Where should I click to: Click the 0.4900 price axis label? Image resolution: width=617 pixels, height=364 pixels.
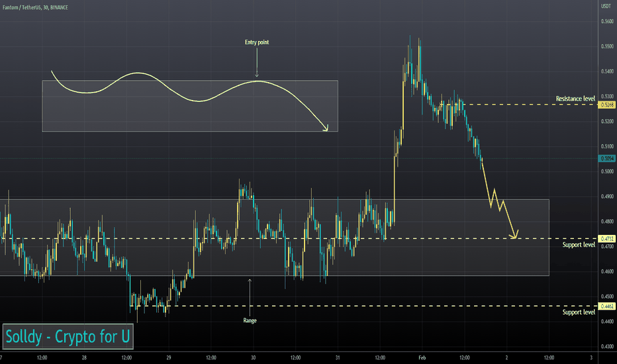click(607, 197)
